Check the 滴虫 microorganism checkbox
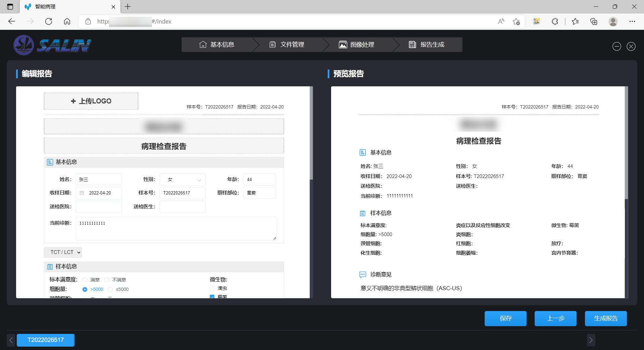The image size is (644, 350). pos(212,288)
